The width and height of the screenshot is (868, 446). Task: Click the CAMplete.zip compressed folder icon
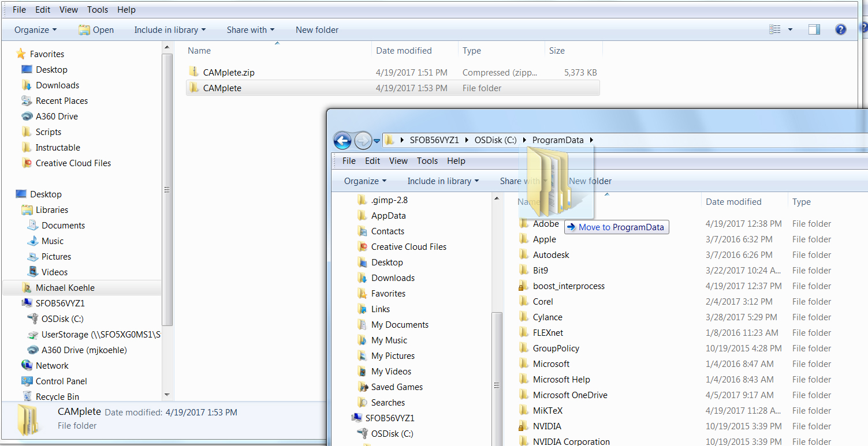pos(193,72)
